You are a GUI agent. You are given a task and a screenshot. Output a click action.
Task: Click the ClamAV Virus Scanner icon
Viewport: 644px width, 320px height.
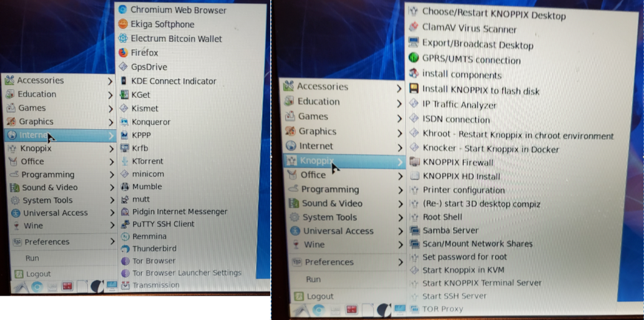(x=414, y=27)
